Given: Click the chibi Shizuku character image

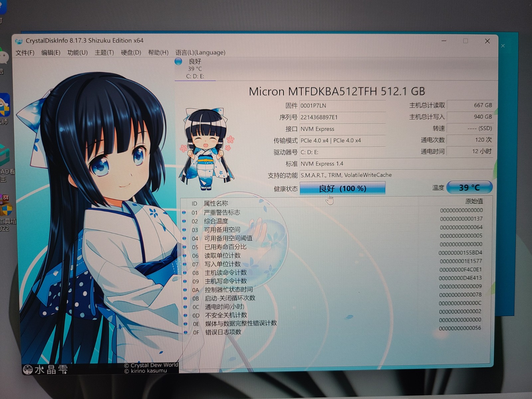Looking at the screenshot, I should pos(206,150).
